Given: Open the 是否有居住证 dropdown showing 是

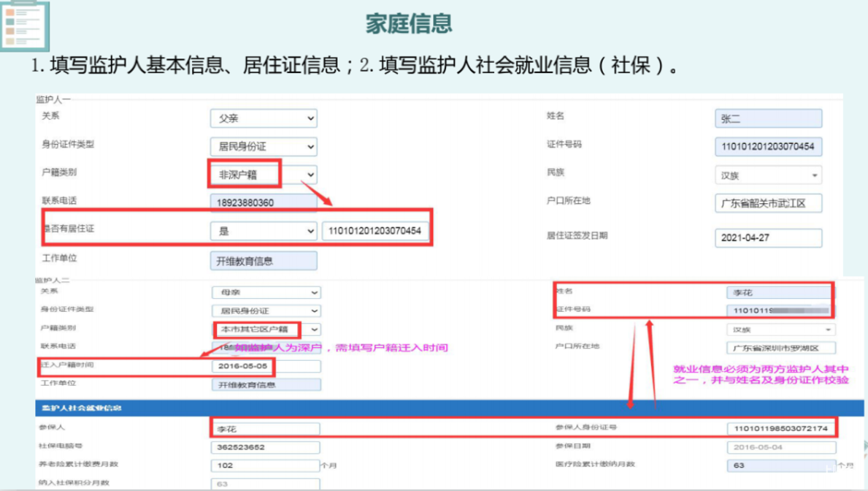Looking at the screenshot, I should click(x=264, y=231).
